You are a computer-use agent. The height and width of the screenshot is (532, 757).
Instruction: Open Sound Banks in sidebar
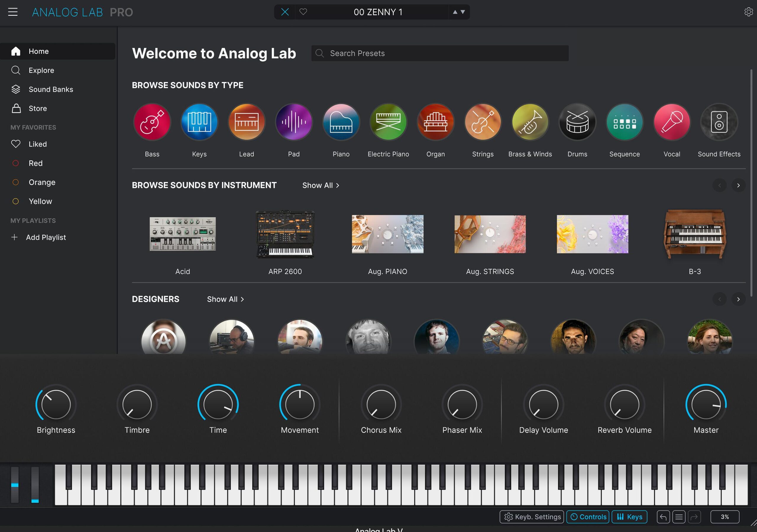pos(51,89)
